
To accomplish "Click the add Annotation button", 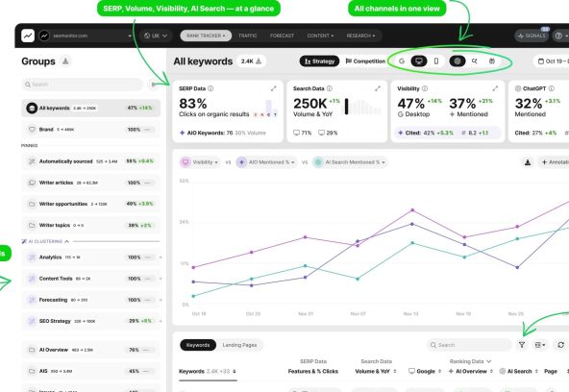I will pyautogui.click(x=555, y=162).
